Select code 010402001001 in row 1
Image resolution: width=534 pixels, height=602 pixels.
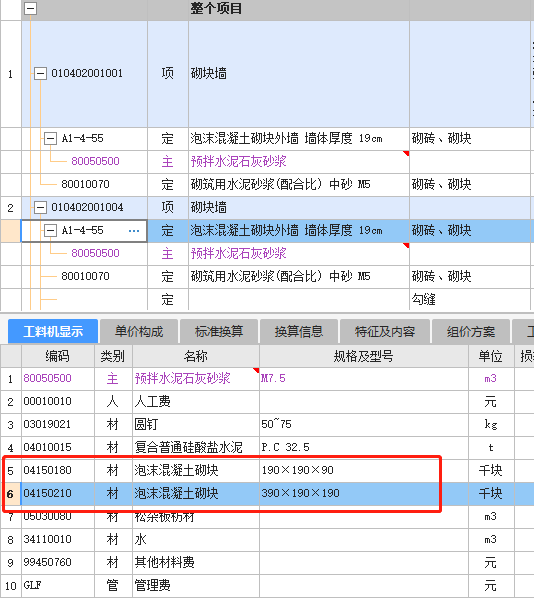[x=87, y=73]
